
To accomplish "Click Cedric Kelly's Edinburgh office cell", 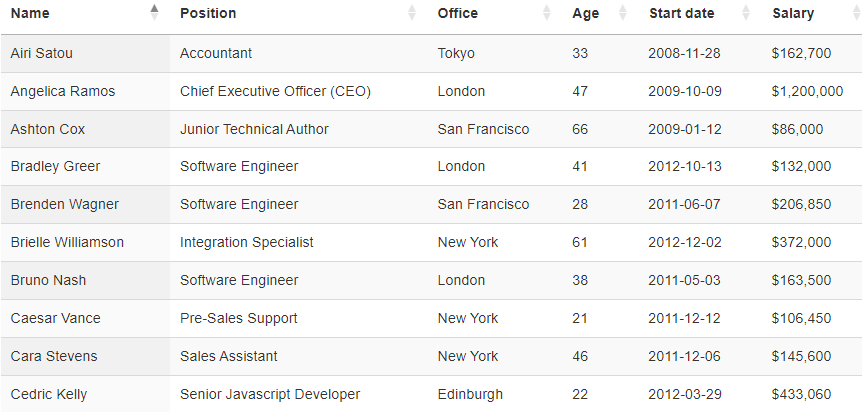I will [x=495, y=394].
